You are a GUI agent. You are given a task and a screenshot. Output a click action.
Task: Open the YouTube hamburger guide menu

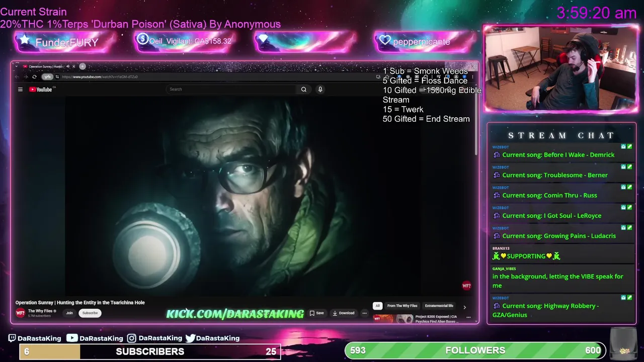(x=20, y=89)
